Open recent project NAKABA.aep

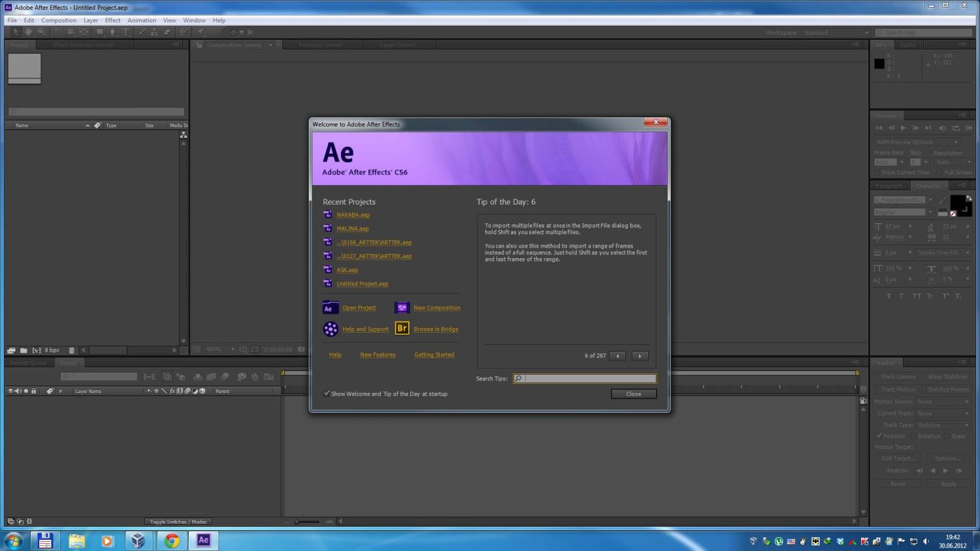[353, 215]
